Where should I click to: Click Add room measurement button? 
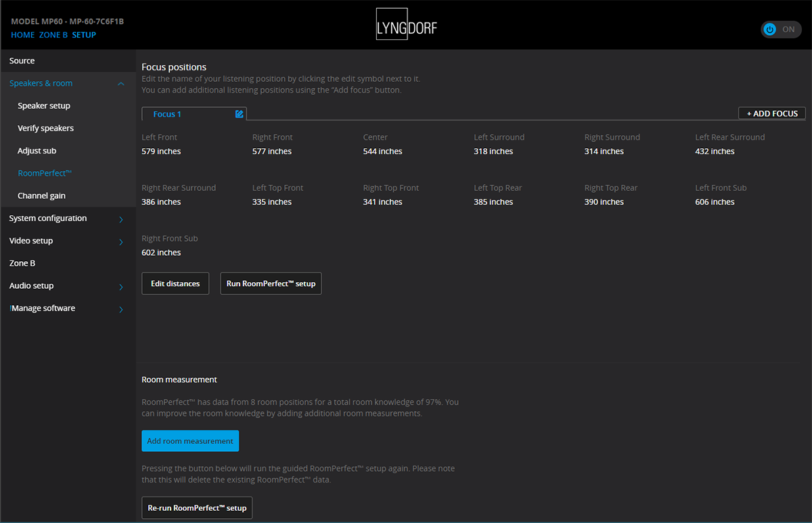coord(190,441)
